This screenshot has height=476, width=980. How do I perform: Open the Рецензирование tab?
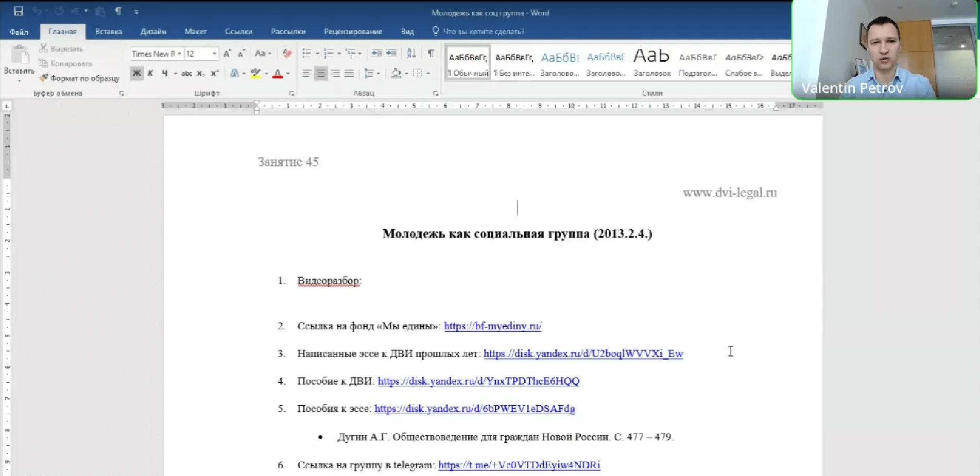(x=353, y=31)
